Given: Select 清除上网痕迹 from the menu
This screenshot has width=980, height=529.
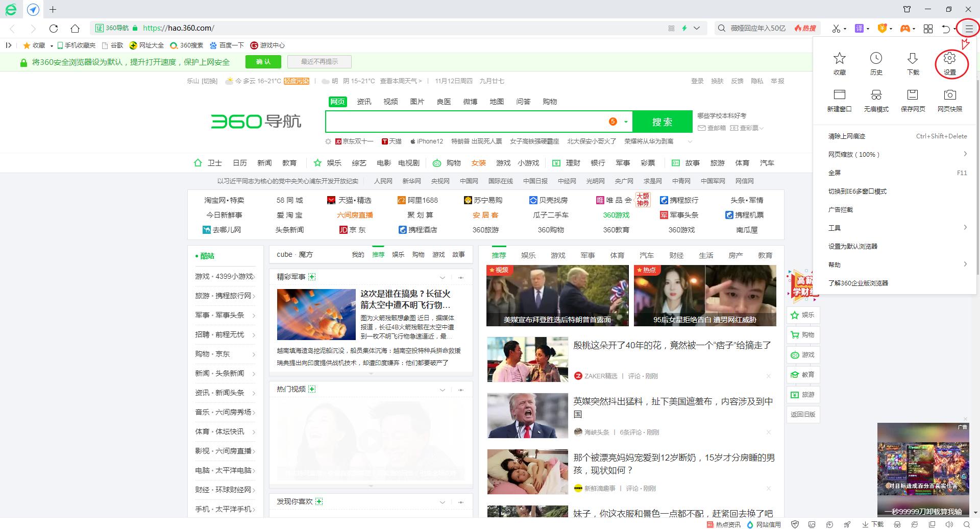Looking at the screenshot, I should tap(848, 136).
